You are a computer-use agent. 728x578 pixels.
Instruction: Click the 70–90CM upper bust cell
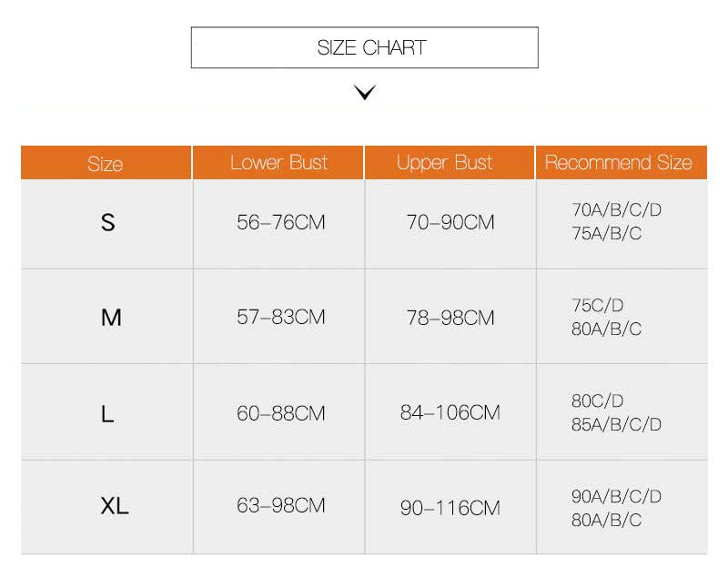[x=450, y=222]
